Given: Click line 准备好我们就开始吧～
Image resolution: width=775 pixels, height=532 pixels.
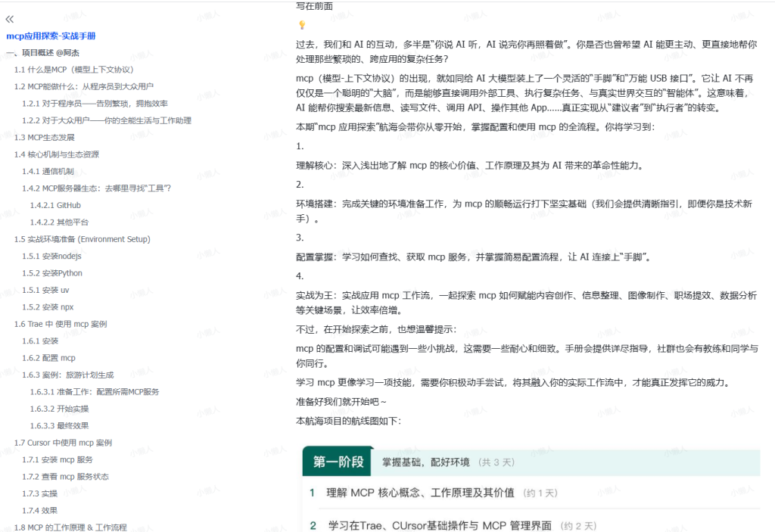Looking at the screenshot, I should pos(341,402).
